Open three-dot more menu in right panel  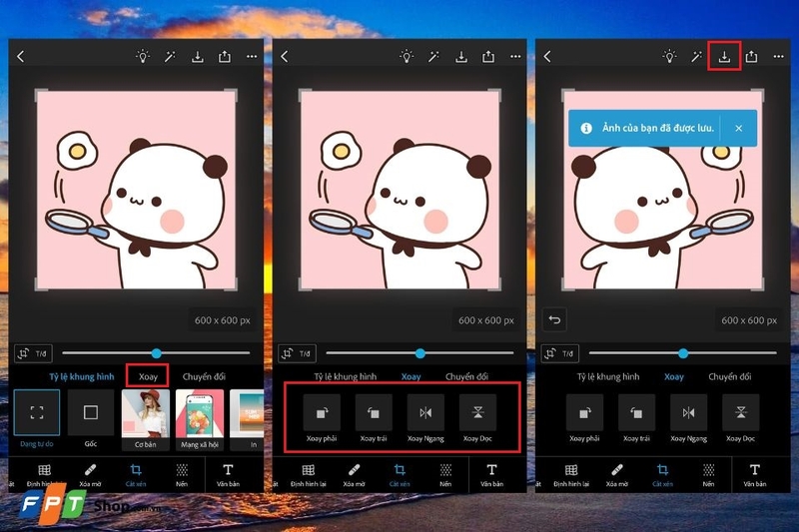point(778,57)
